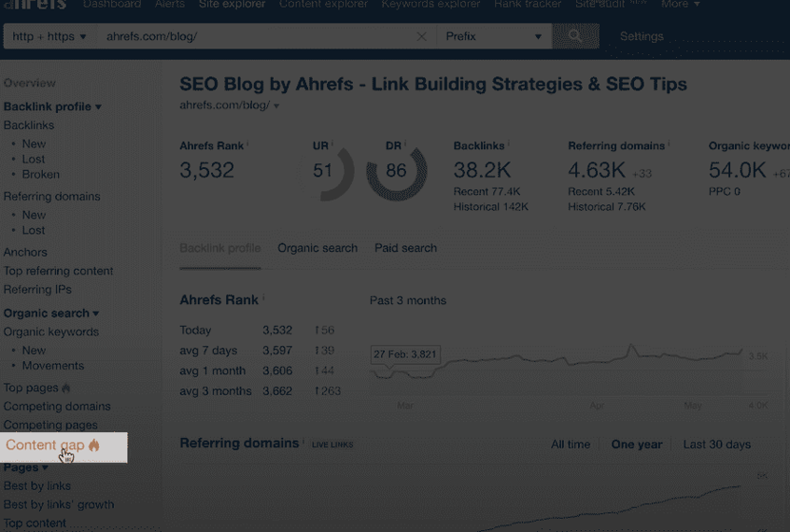Open New under Backlinks
Image resolution: width=790 pixels, height=532 pixels.
(34, 144)
